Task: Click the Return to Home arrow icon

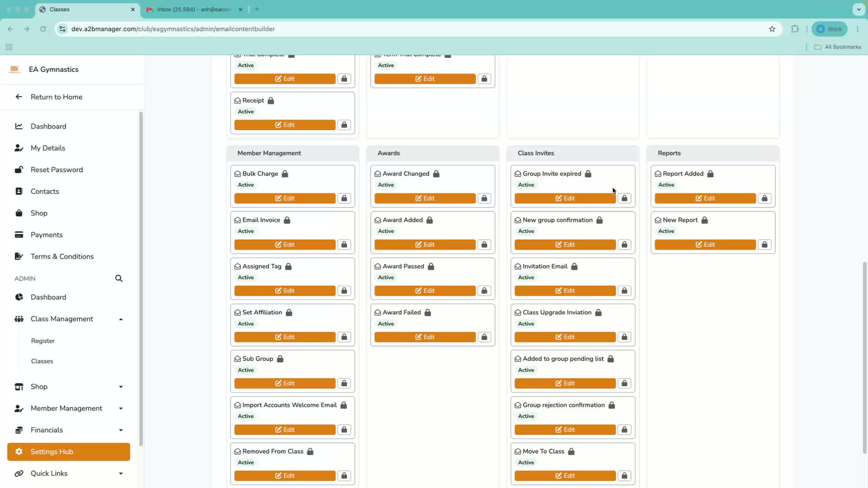Action: tap(19, 97)
